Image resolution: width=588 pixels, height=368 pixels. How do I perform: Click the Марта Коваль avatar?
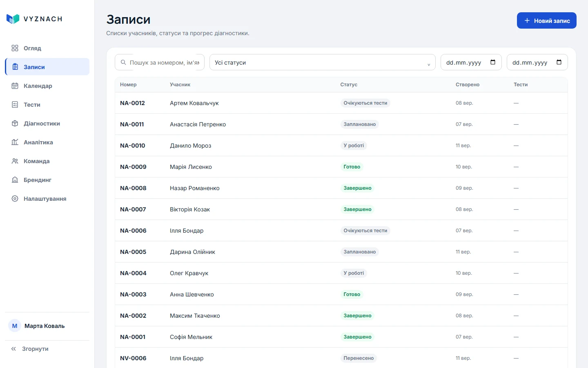click(15, 326)
